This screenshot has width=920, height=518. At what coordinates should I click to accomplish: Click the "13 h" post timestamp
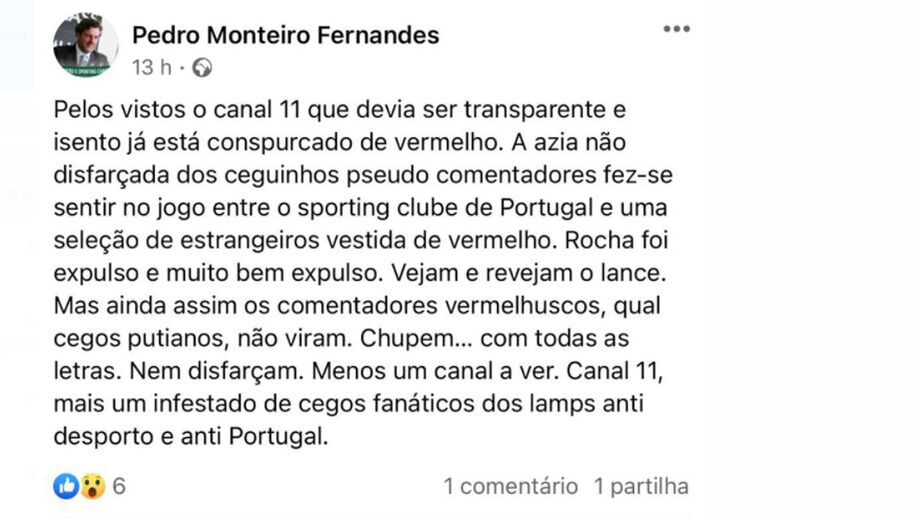coord(151,68)
